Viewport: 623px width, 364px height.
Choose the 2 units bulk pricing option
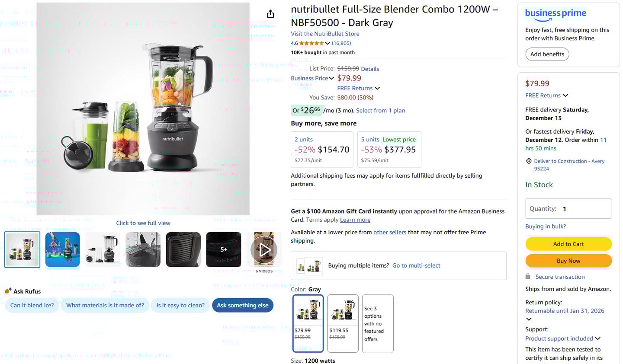tap(322, 150)
